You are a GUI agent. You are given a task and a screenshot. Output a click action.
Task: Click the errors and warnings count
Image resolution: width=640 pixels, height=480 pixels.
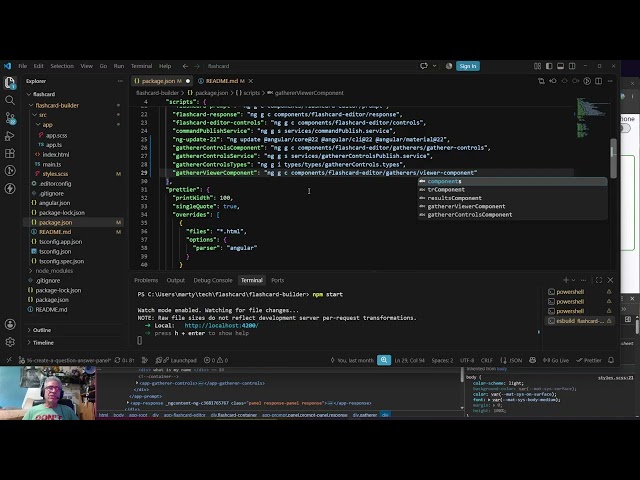tap(216, 360)
